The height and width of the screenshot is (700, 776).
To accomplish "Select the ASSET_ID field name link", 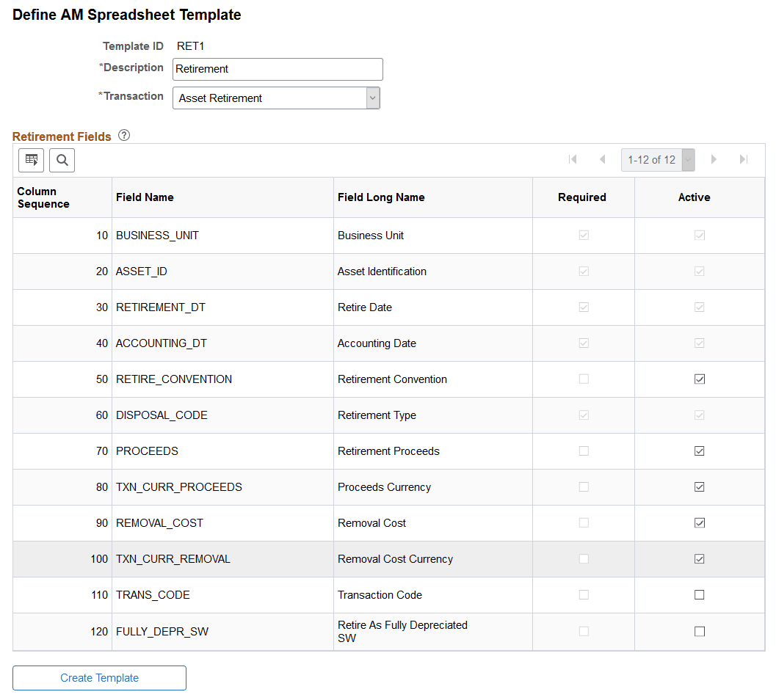I will 141,271.
